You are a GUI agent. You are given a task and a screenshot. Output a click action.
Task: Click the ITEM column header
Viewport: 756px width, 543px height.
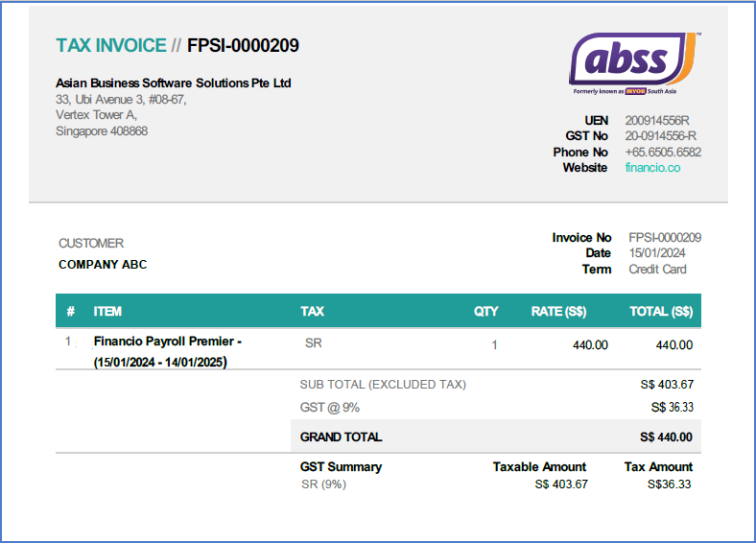pos(107,312)
